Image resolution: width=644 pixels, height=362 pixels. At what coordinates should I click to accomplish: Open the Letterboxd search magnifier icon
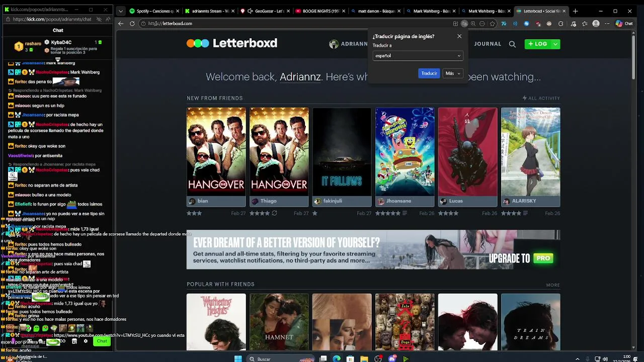tap(512, 44)
